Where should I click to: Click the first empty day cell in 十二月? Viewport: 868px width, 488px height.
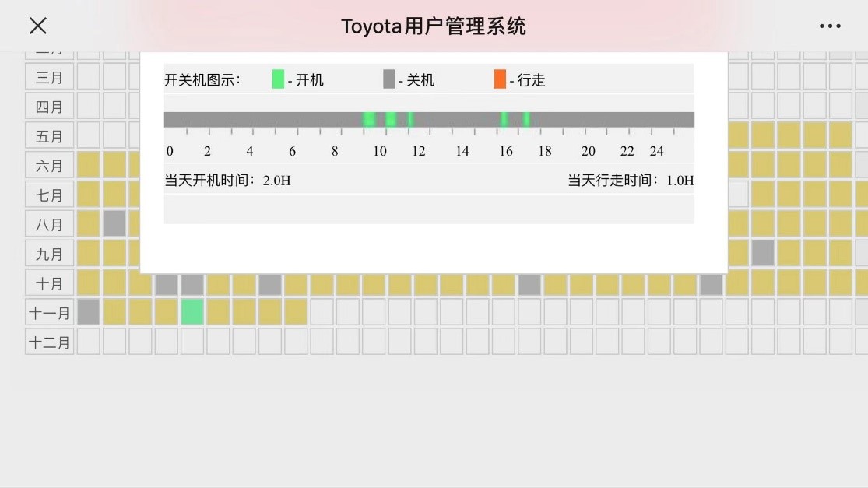pos(88,342)
